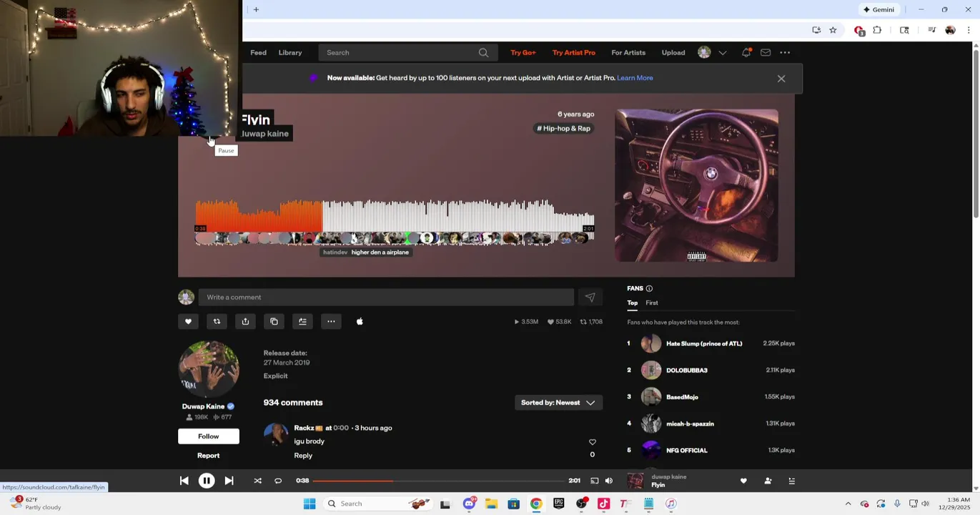This screenshot has height=515, width=980.
Task: Open the Learn More link
Action: click(x=635, y=78)
